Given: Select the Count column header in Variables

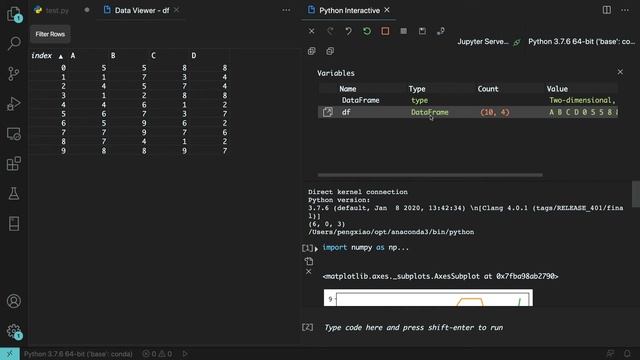Looking at the screenshot, I should pyautogui.click(x=488, y=89).
